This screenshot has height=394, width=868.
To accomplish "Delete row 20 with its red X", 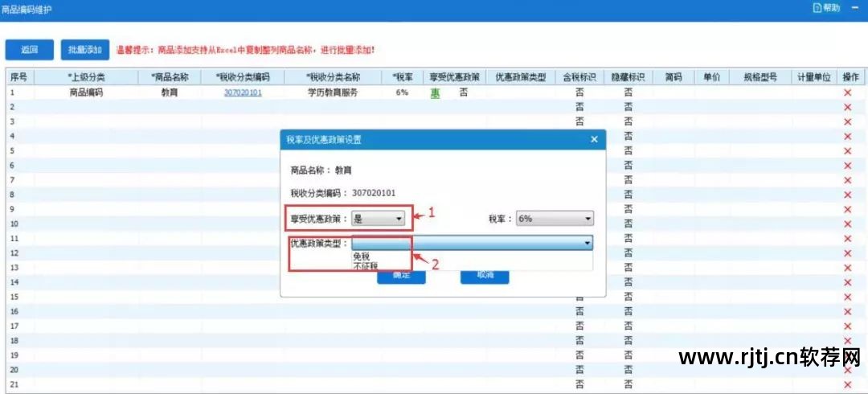I will pos(847,370).
